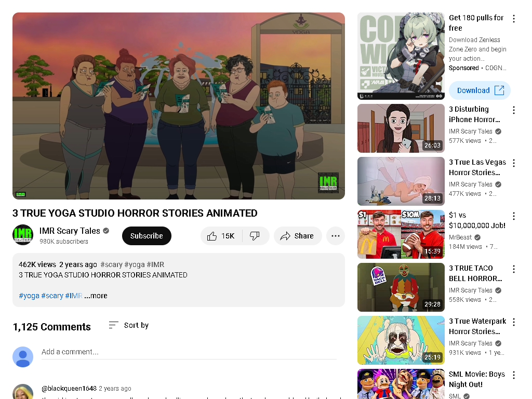Click @blackqueen1648 commenter avatar
Image resolution: width=532 pixels, height=399 pixels.
pos(23,392)
